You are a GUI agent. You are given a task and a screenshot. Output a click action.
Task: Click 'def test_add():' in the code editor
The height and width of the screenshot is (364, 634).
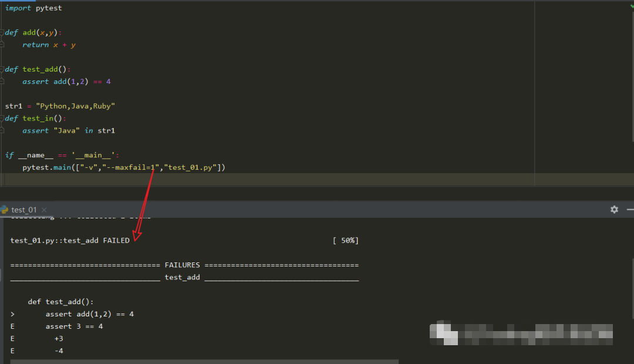coord(38,69)
